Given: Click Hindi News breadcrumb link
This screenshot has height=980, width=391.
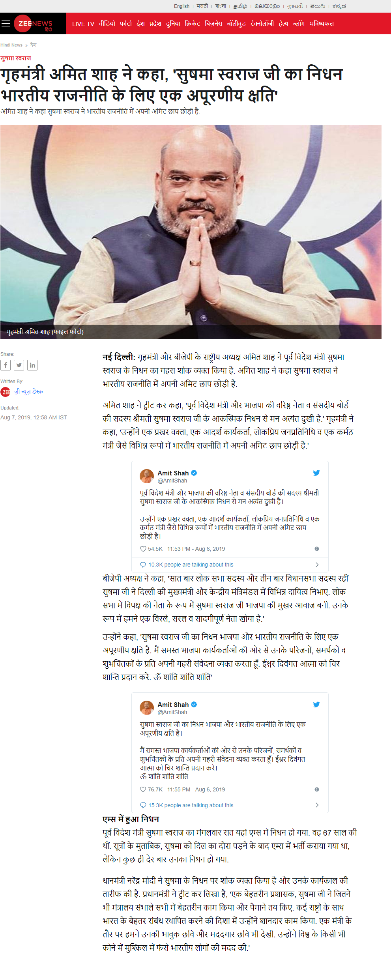Looking at the screenshot, I should point(11,45).
